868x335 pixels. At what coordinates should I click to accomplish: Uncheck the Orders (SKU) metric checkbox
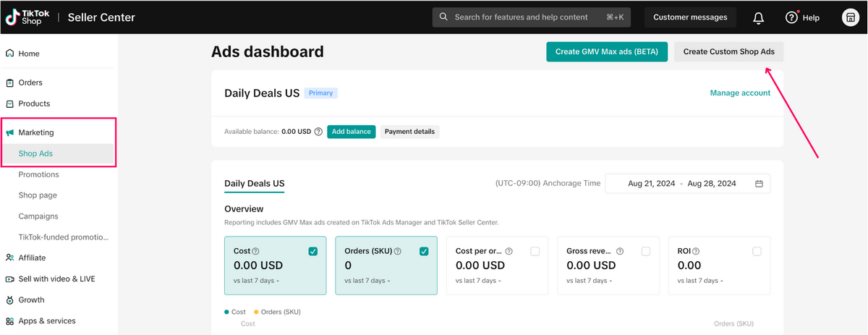click(424, 251)
